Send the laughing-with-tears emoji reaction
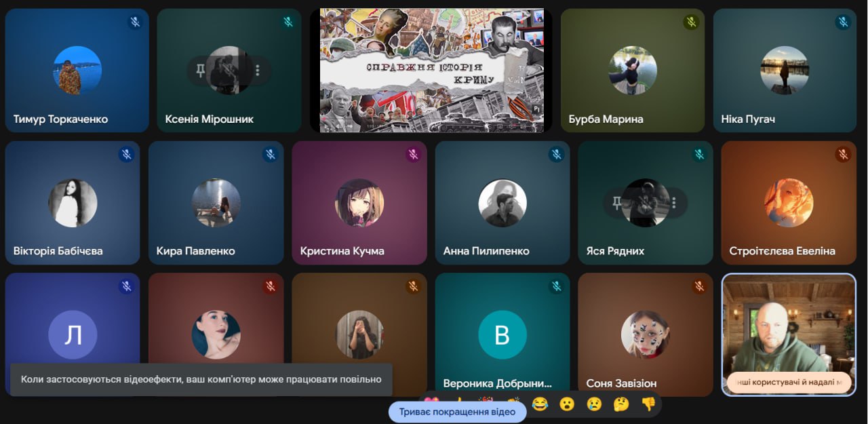868x424 pixels. click(540, 404)
